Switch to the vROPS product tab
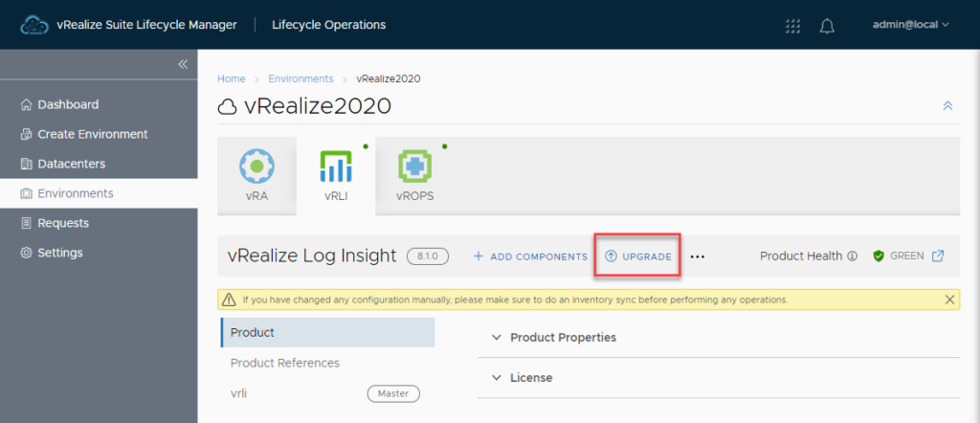Image resolution: width=980 pixels, height=423 pixels. point(415,175)
